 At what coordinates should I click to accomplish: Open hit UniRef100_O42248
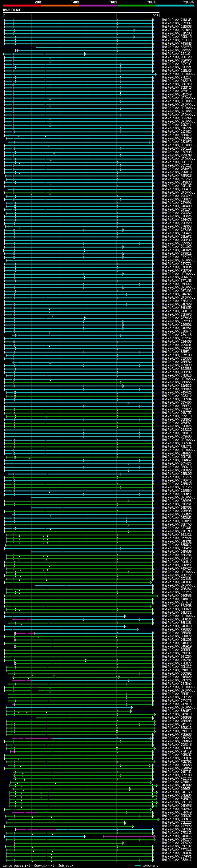point(177,81)
